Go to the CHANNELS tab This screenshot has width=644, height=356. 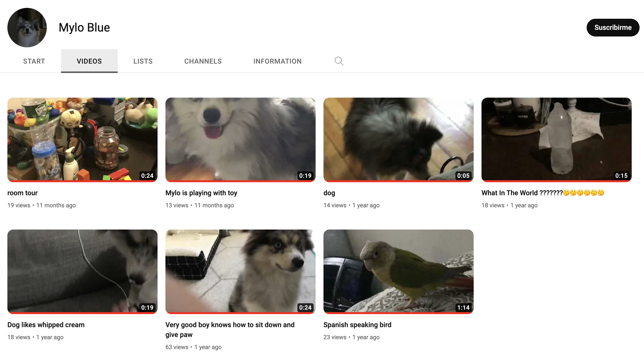tap(203, 61)
